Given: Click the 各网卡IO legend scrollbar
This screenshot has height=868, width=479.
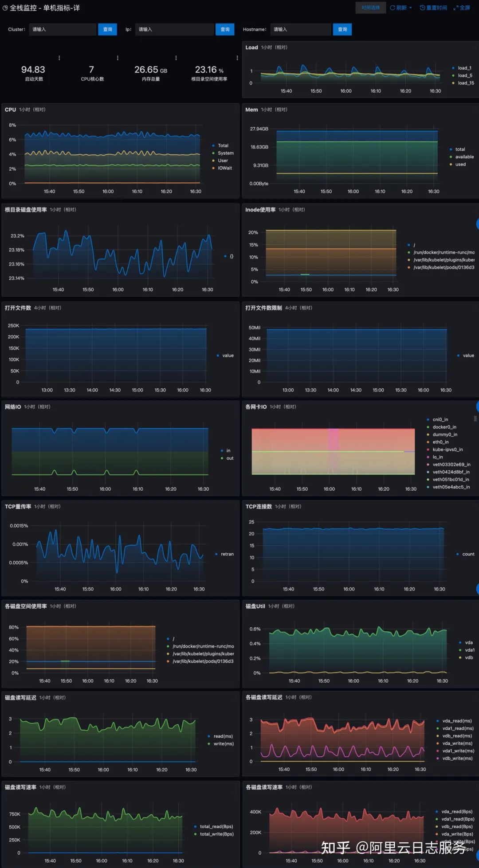Looking at the screenshot, I should 475,418.
